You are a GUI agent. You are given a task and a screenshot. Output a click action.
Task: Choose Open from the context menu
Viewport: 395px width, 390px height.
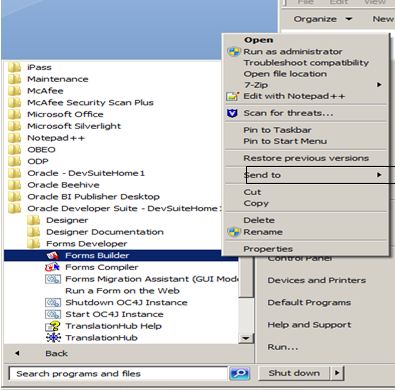coord(259,40)
